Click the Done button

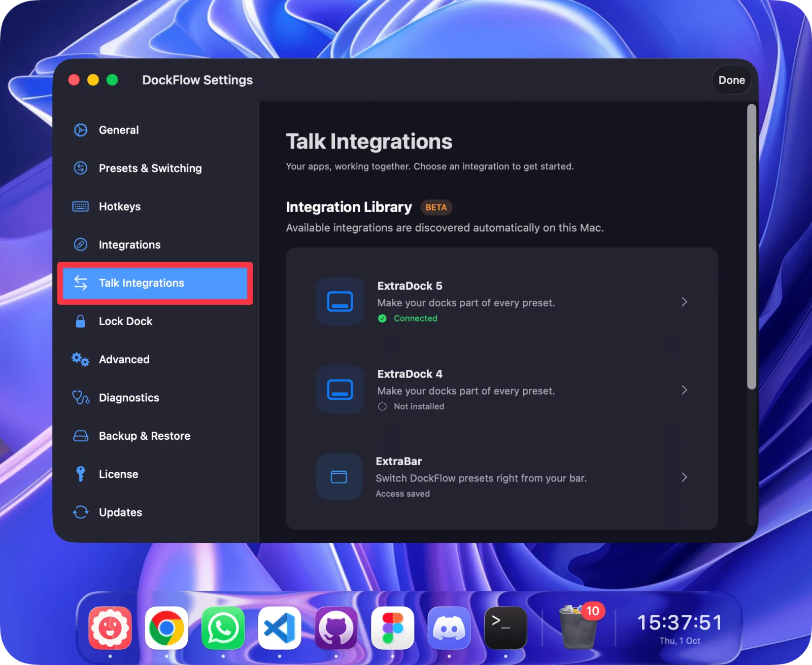(x=731, y=80)
